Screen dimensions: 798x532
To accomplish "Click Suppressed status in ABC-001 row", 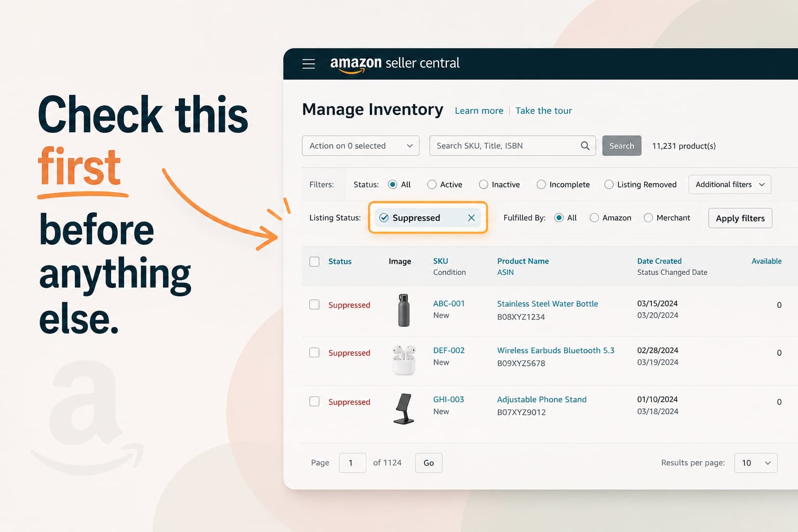I will click(x=349, y=305).
